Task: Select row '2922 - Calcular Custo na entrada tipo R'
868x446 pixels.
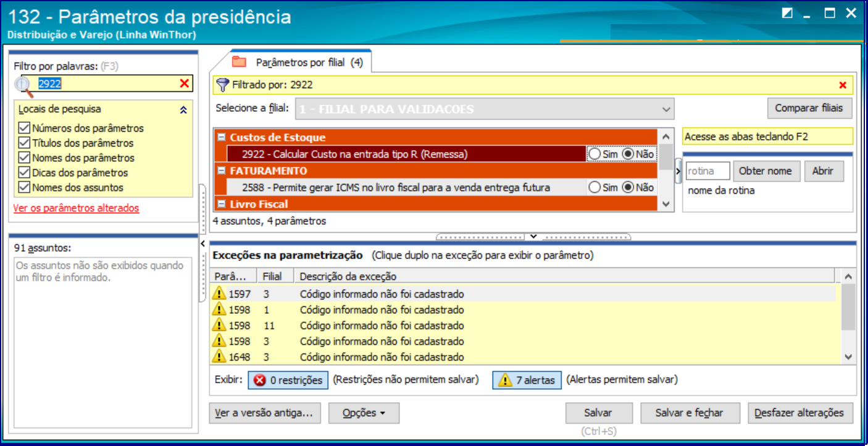Action: [x=406, y=154]
